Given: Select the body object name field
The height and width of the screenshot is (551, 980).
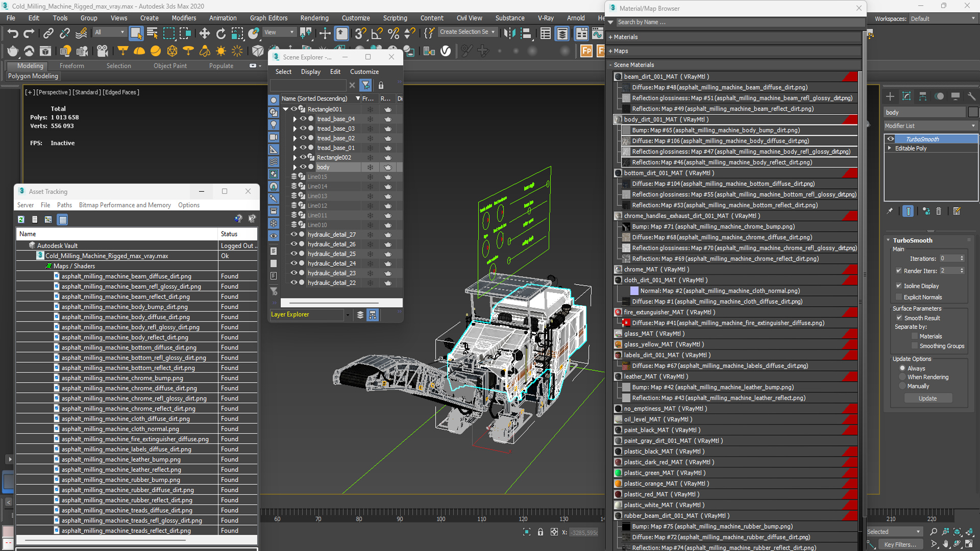Looking at the screenshot, I should 924,112.
